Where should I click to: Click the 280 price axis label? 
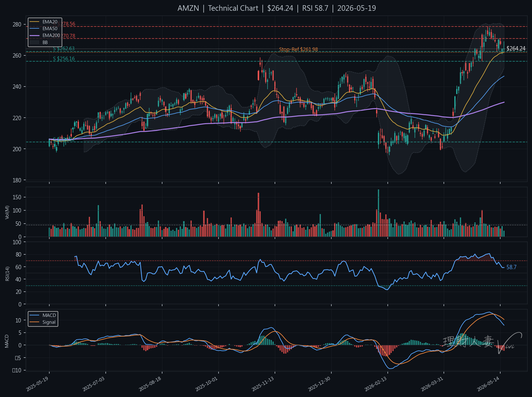point(17,25)
